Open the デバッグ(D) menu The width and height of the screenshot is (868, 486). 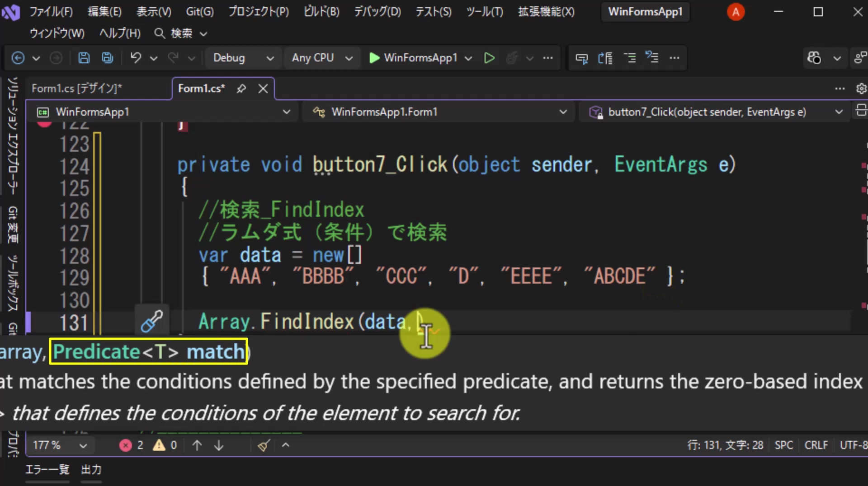pos(377,12)
